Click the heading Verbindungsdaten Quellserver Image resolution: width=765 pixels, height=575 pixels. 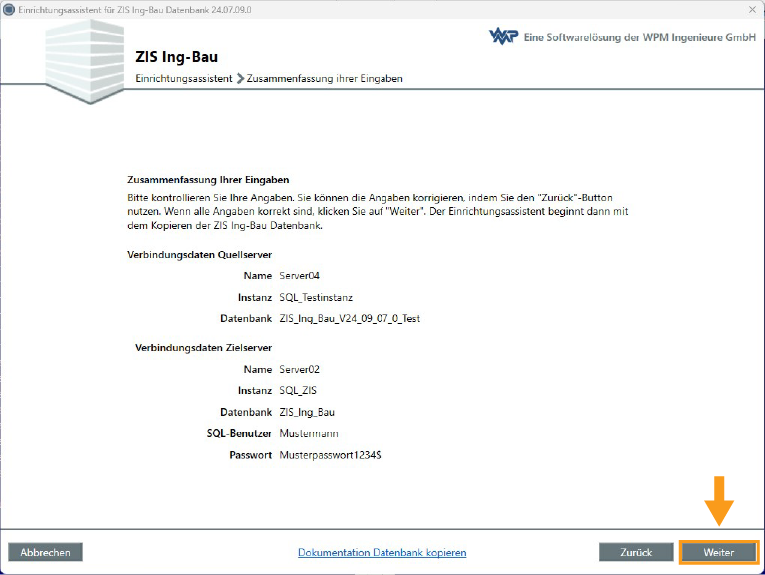point(200,255)
